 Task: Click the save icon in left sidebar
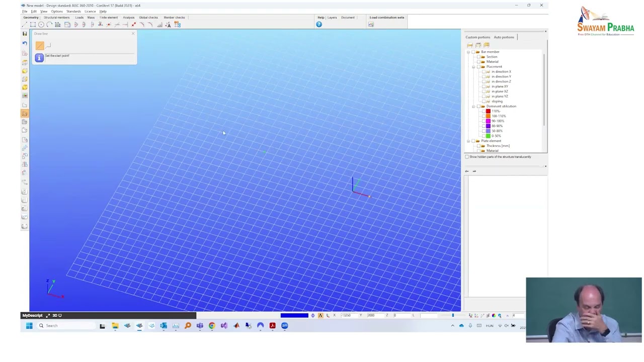pyautogui.click(x=25, y=34)
